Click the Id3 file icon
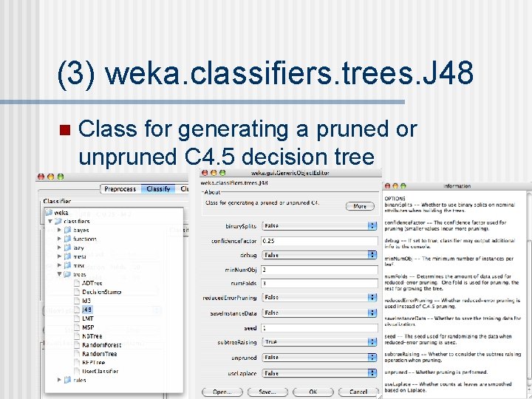 point(77,301)
